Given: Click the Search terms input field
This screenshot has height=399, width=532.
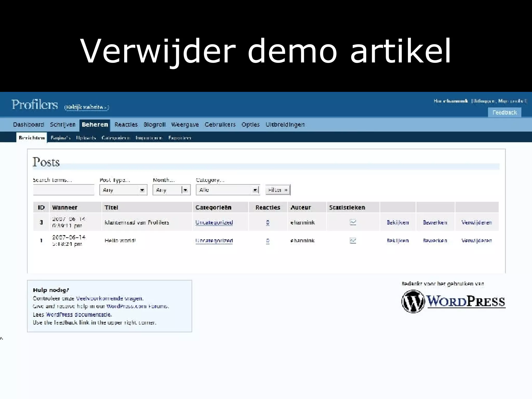Looking at the screenshot, I should tap(64, 190).
